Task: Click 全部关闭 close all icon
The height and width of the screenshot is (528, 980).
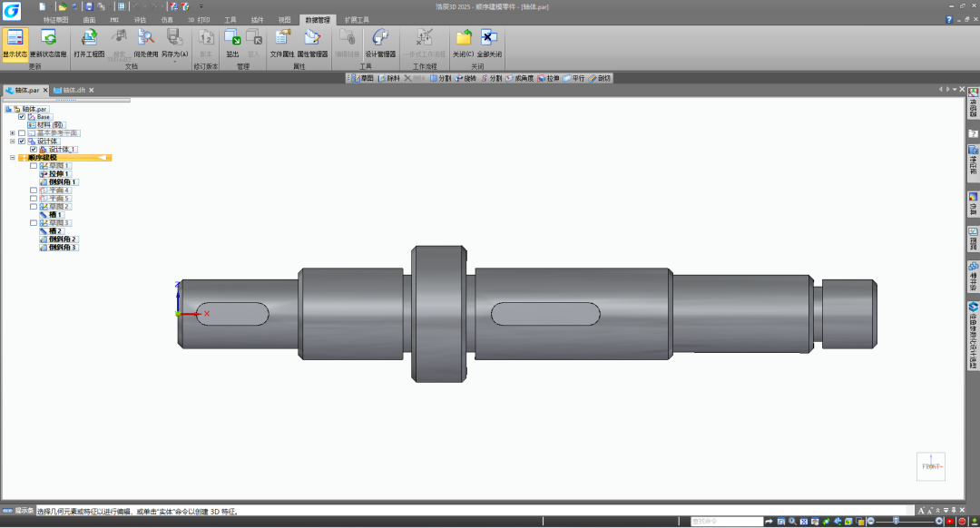Action: (489, 37)
